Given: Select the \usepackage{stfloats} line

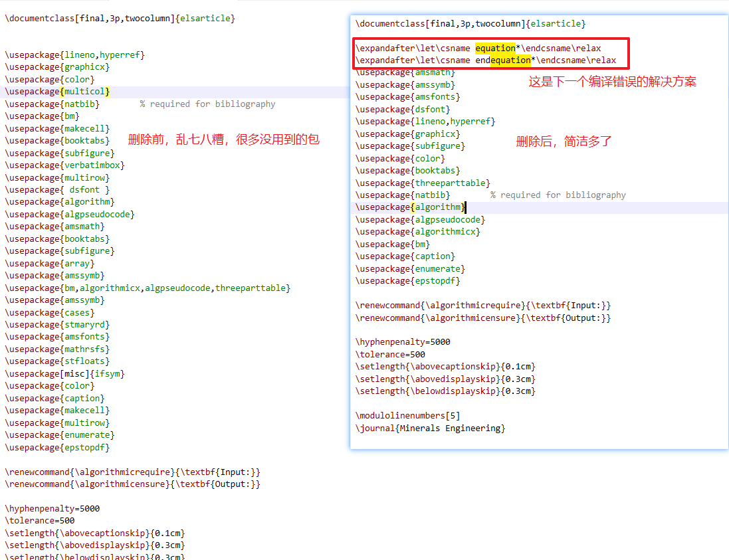Looking at the screenshot, I should click(x=57, y=361).
